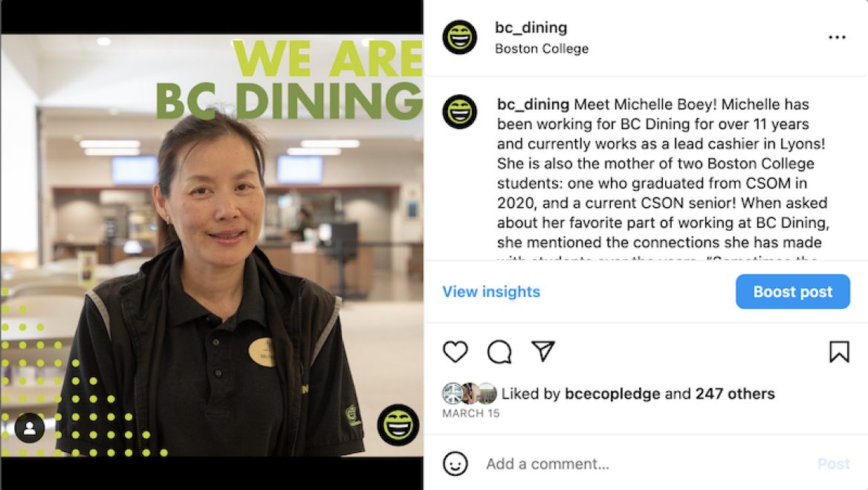868x490 pixels.
Task: Open the three-dot more options menu
Action: pyautogui.click(x=837, y=37)
